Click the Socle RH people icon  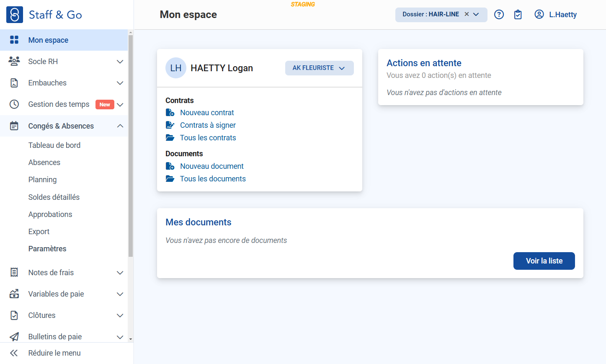[14, 61]
